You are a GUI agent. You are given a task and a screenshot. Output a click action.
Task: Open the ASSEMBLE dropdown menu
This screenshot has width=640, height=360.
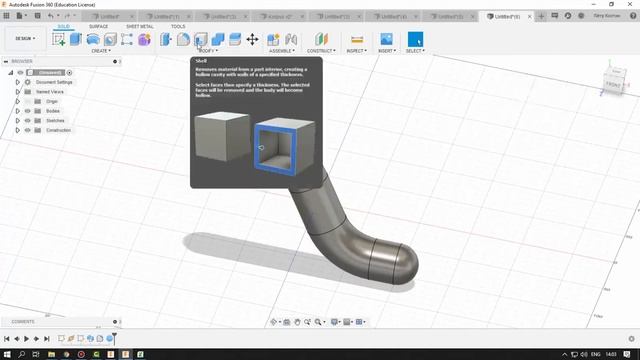tap(282, 51)
